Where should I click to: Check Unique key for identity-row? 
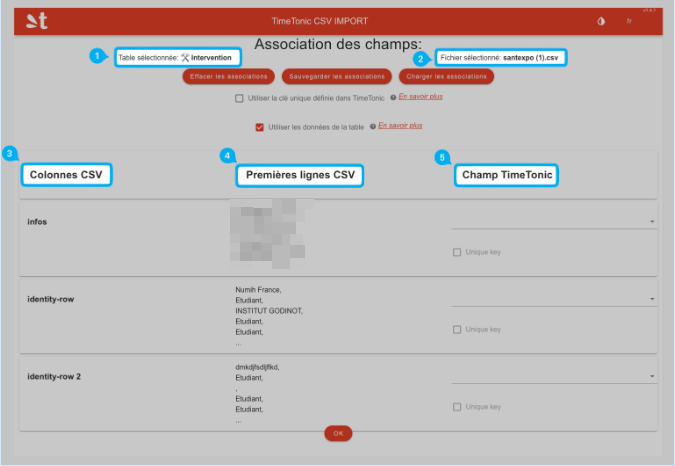click(x=457, y=330)
